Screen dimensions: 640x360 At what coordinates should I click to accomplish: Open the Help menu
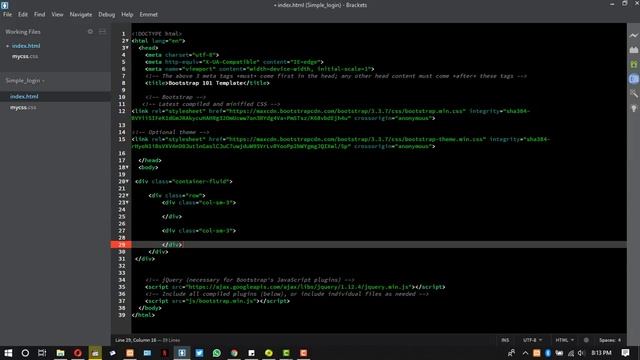[x=127, y=14]
